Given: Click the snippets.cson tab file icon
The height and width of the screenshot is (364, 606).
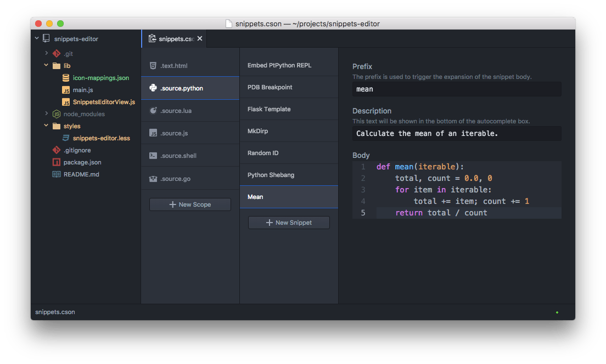Looking at the screenshot, I should click(152, 38).
